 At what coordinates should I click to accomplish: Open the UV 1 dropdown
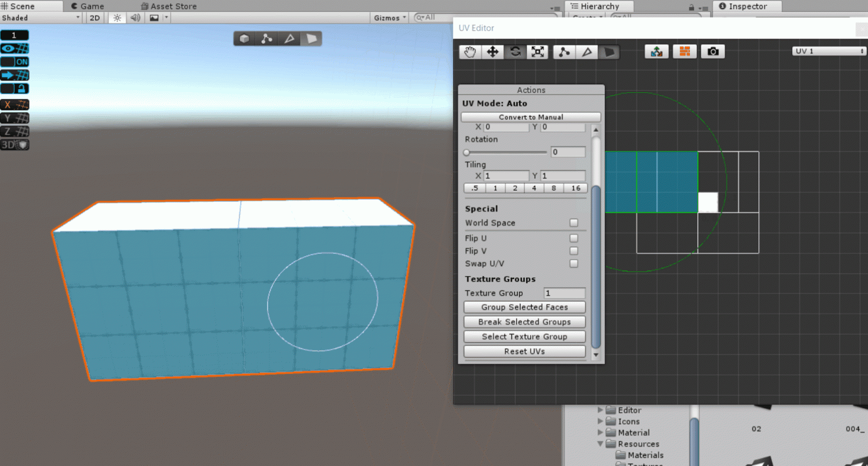(x=828, y=51)
